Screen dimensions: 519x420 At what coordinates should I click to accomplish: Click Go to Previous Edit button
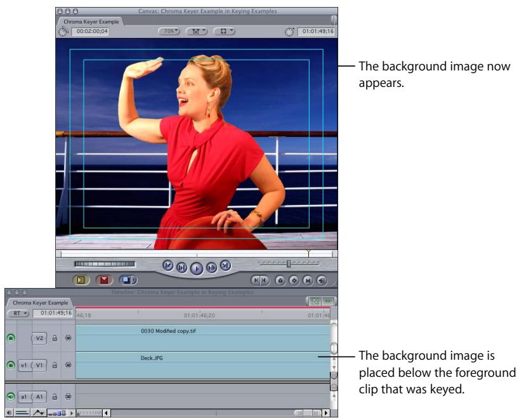168,265
